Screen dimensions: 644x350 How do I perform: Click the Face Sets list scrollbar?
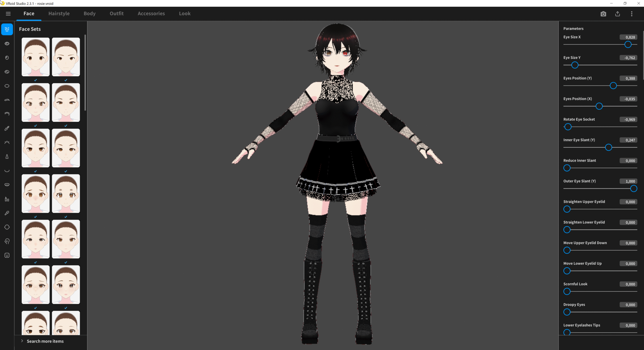(85, 73)
